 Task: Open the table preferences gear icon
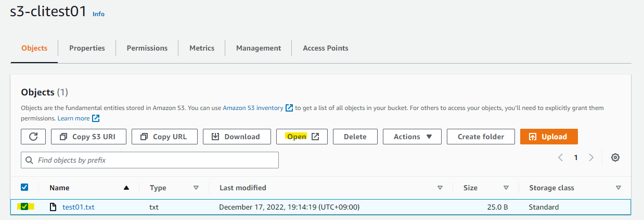[615, 157]
